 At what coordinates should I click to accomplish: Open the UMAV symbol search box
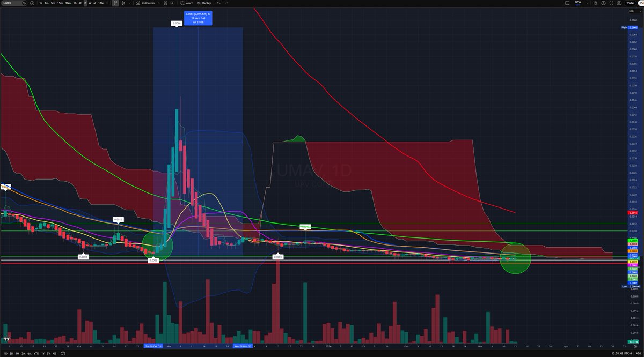click(12, 3)
